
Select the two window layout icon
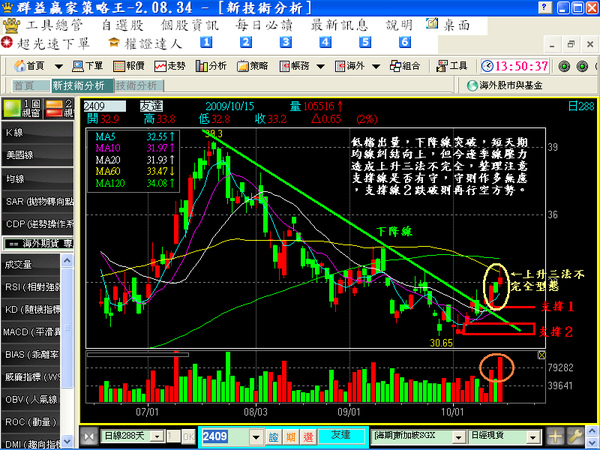click(59, 109)
